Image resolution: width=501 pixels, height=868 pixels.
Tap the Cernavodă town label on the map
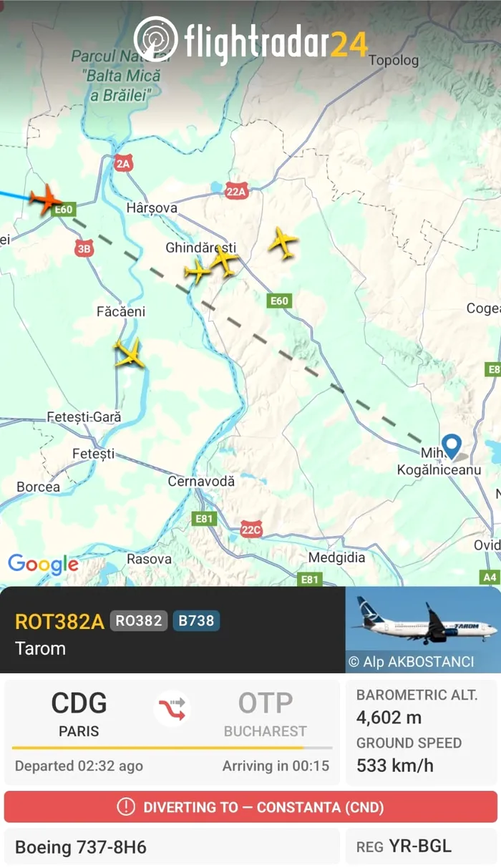pos(201,482)
